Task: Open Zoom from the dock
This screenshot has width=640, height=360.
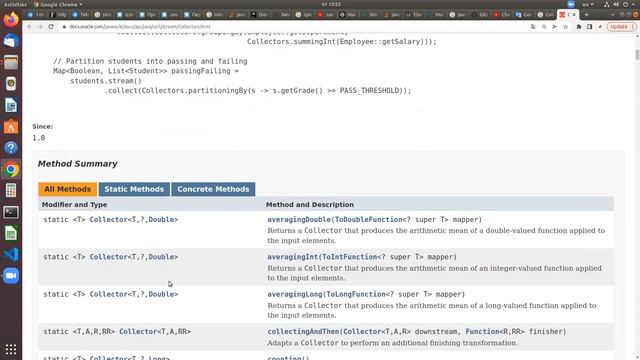Action: tap(11, 276)
